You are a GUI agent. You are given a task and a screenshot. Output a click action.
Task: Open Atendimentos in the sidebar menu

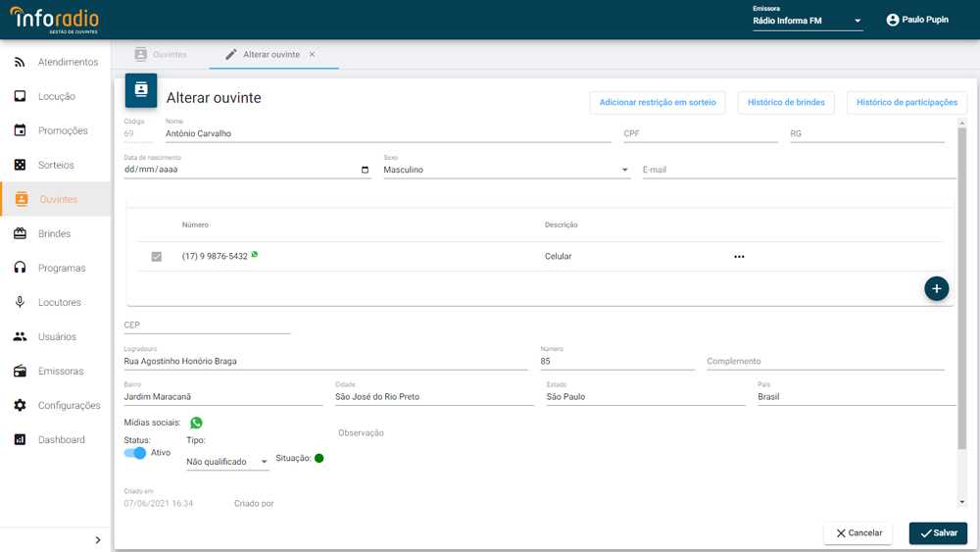click(56, 62)
